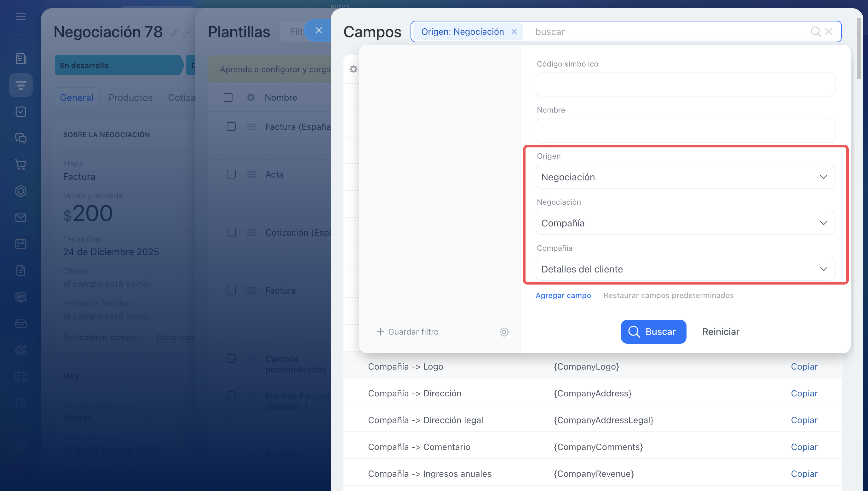Click the magnifier icon in Campos search

(815, 32)
